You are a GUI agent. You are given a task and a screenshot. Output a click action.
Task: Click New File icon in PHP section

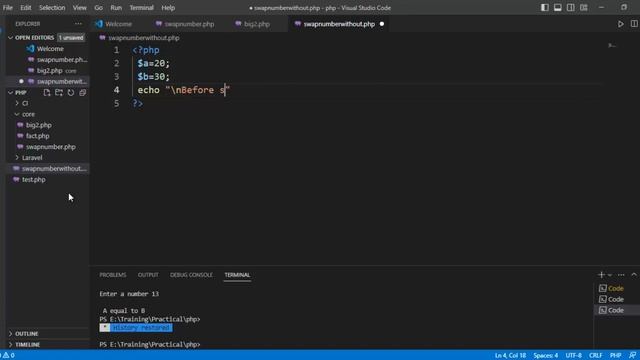(47, 93)
